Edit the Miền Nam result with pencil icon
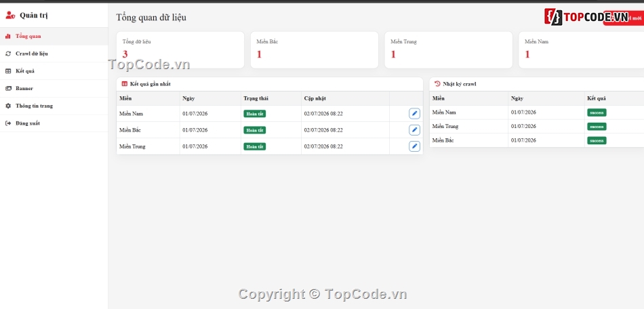Screen dimensions: 644x309 pyautogui.click(x=414, y=114)
